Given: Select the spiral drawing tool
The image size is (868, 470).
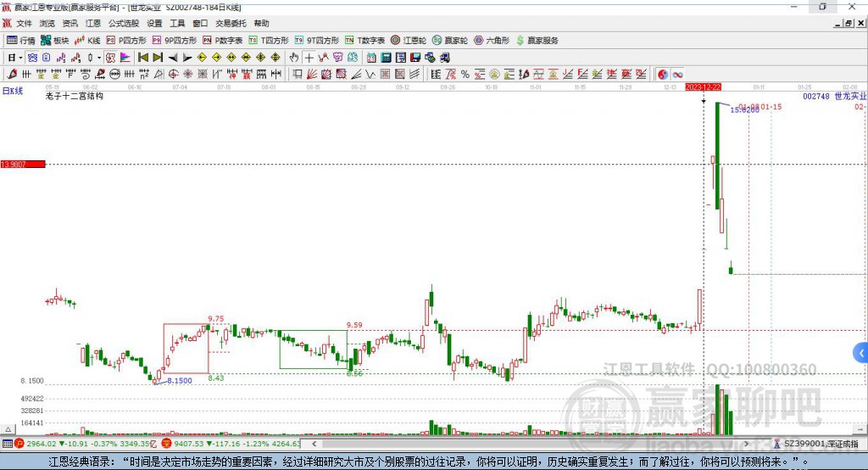Looking at the screenshot, I should pos(85,75).
